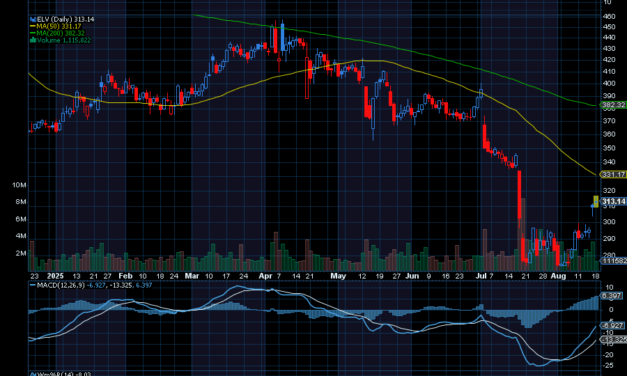
Task: Click the 8M volume axis label
Action: click(21, 202)
